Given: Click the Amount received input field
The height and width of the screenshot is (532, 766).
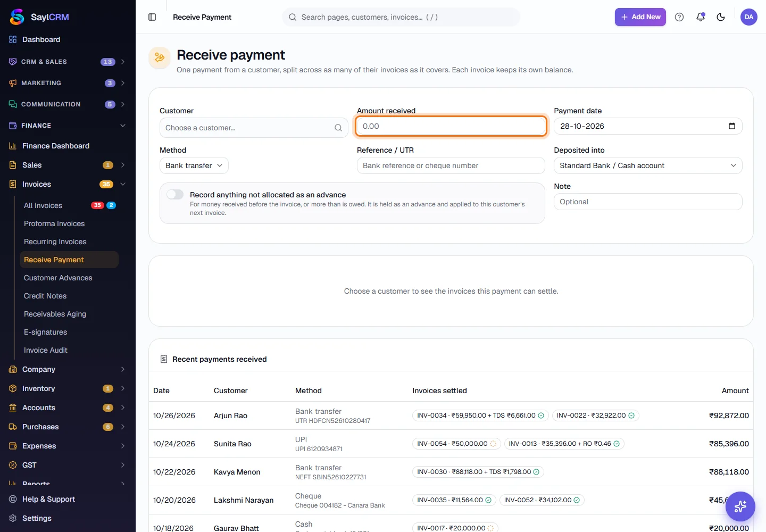Looking at the screenshot, I should coord(451,126).
